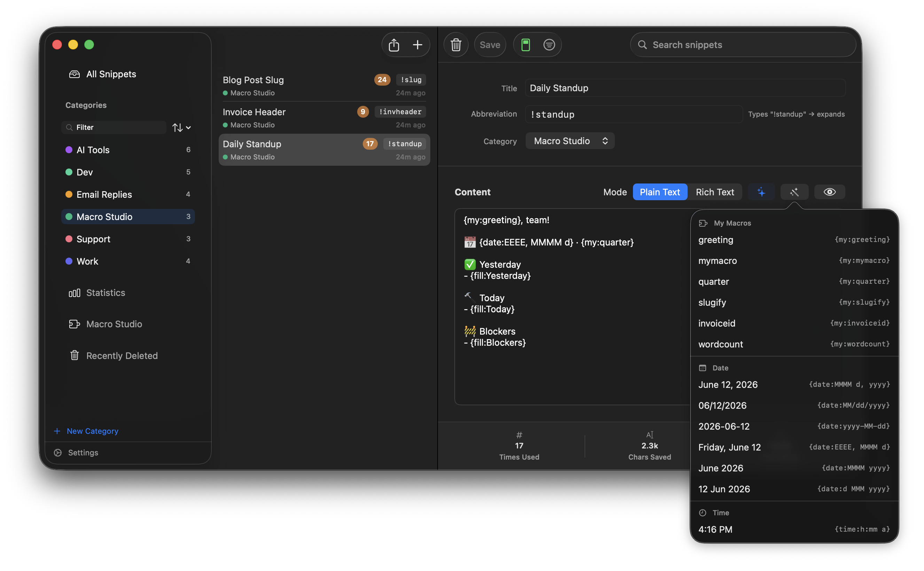
Task: Switch mode to Plain Text
Action: 660,192
